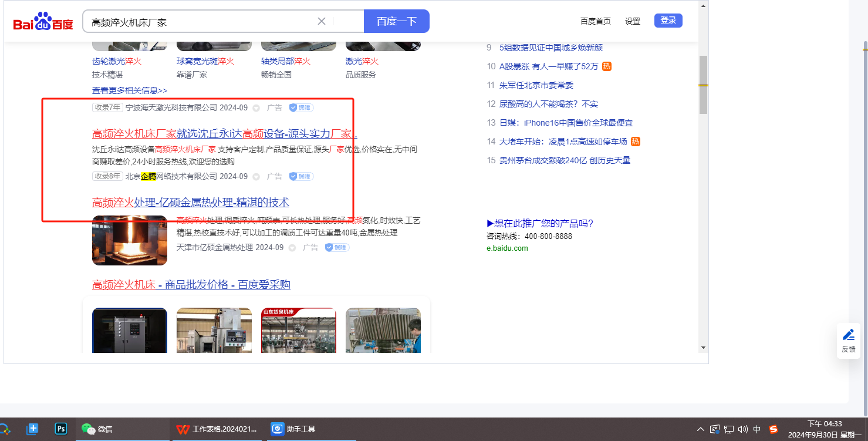Viewport: 868px width, 441px height.
Task: Open 天津市亿硕金属热处理 advertiser link
Action: point(215,247)
